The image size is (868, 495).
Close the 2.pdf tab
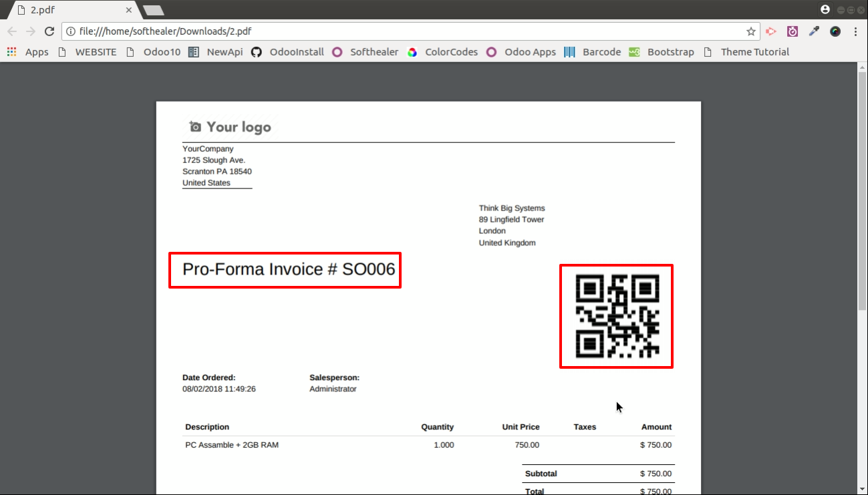point(129,10)
